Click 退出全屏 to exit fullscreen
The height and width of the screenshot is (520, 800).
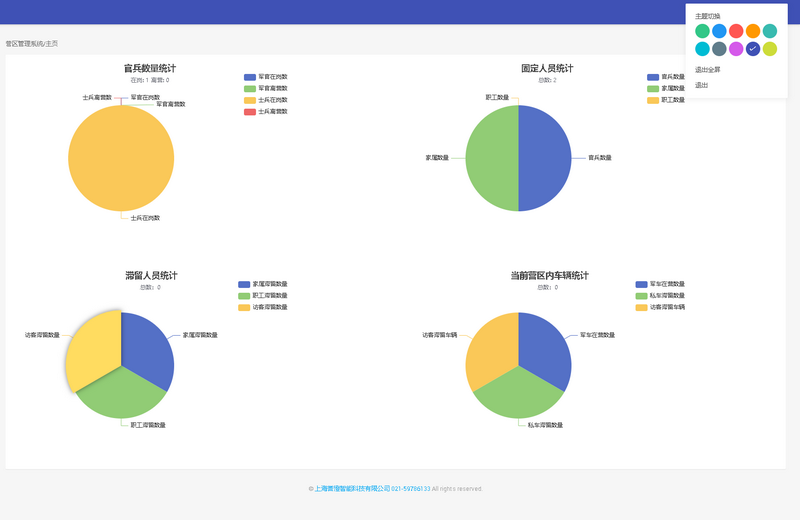[x=707, y=70]
